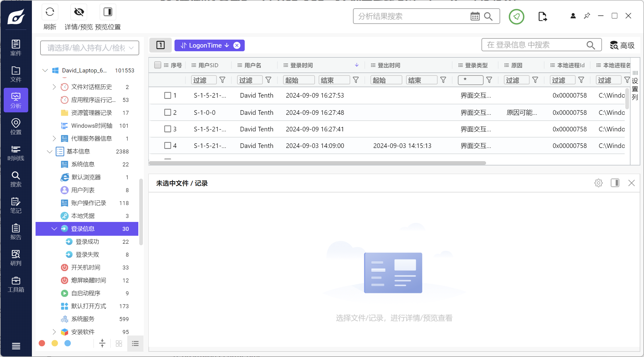Toggle the 详情/预览 eye icon
The width and height of the screenshot is (644, 357).
pos(79,12)
